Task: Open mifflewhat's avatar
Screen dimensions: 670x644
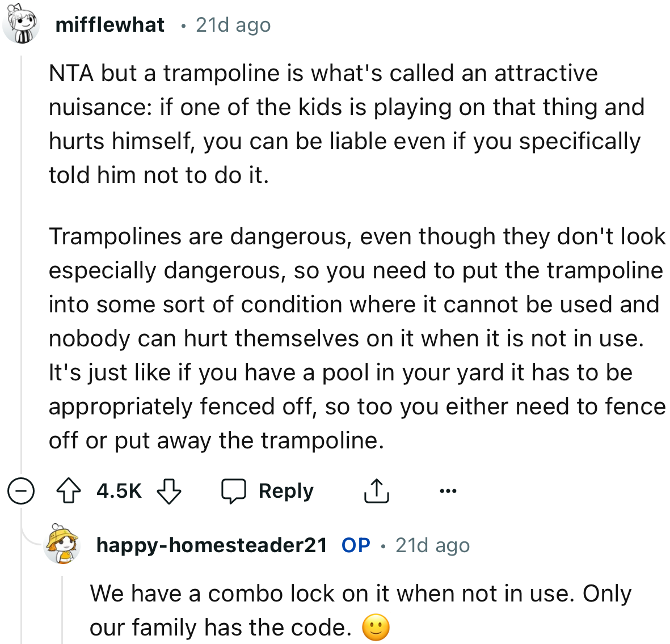Action: coord(21,24)
